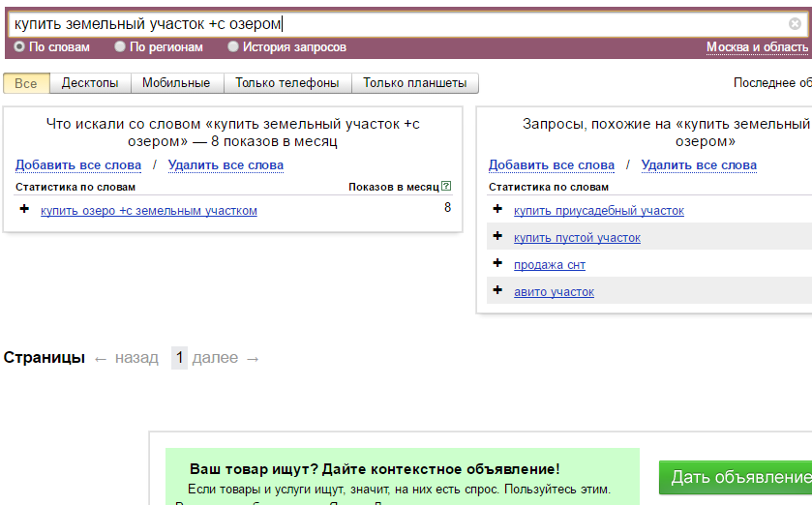Switch to the 'Мобильные' tab
Viewport: 812px width, 505px height.
tap(177, 83)
